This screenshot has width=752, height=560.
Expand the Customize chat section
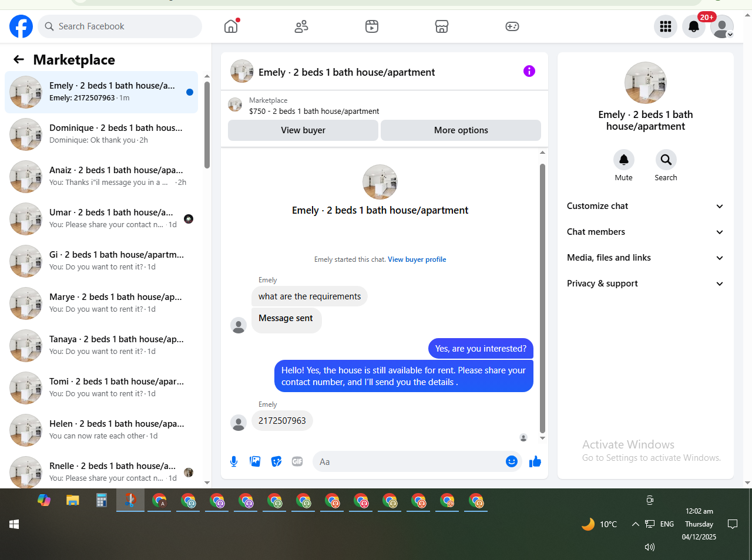coord(645,206)
